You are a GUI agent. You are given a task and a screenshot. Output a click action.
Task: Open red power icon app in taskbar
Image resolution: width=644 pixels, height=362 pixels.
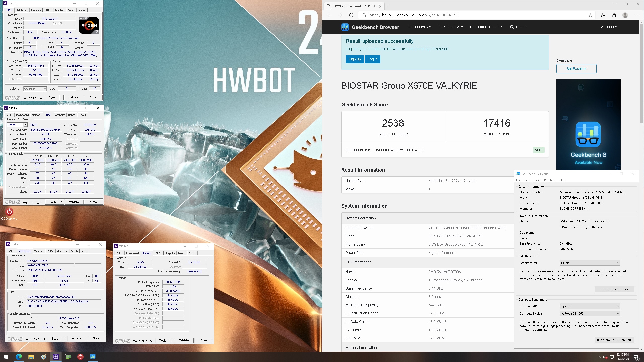(80, 357)
